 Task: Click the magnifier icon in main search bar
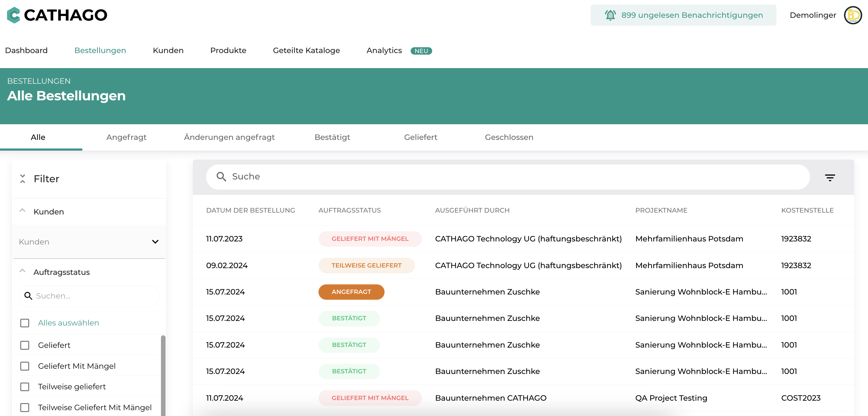(x=221, y=176)
